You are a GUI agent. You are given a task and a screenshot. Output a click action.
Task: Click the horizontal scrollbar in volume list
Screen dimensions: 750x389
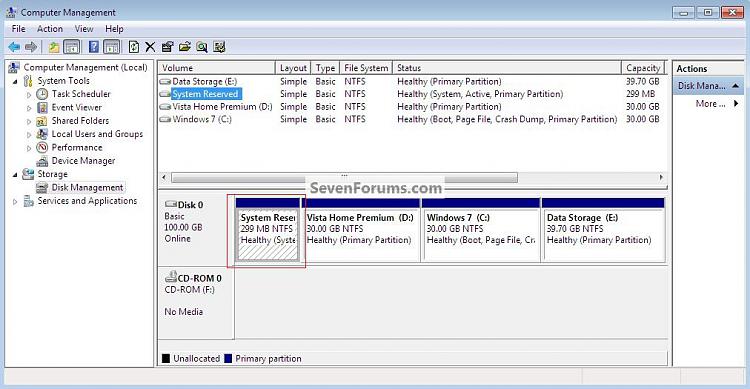click(344, 178)
